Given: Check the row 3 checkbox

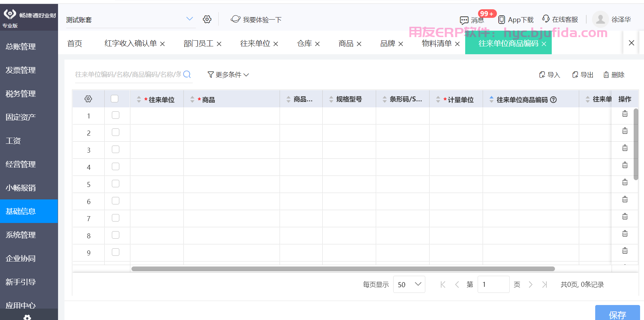Looking at the screenshot, I should (x=115, y=149).
